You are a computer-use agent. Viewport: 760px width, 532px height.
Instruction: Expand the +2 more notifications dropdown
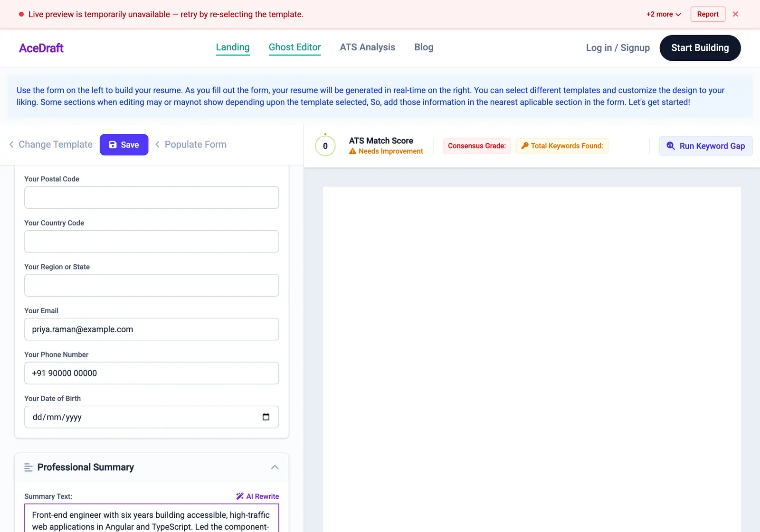(x=664, y=14)
